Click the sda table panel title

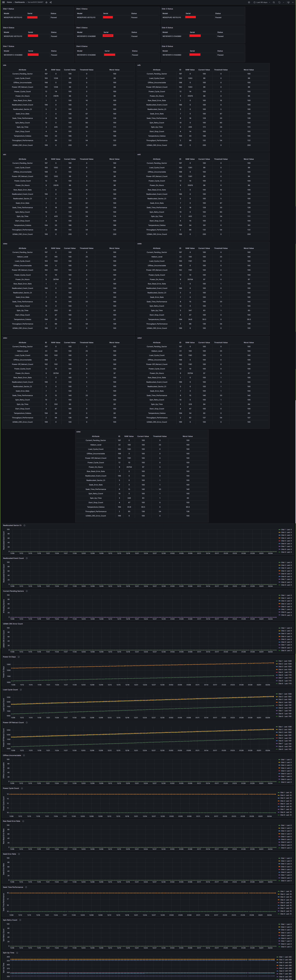point(5,65)
